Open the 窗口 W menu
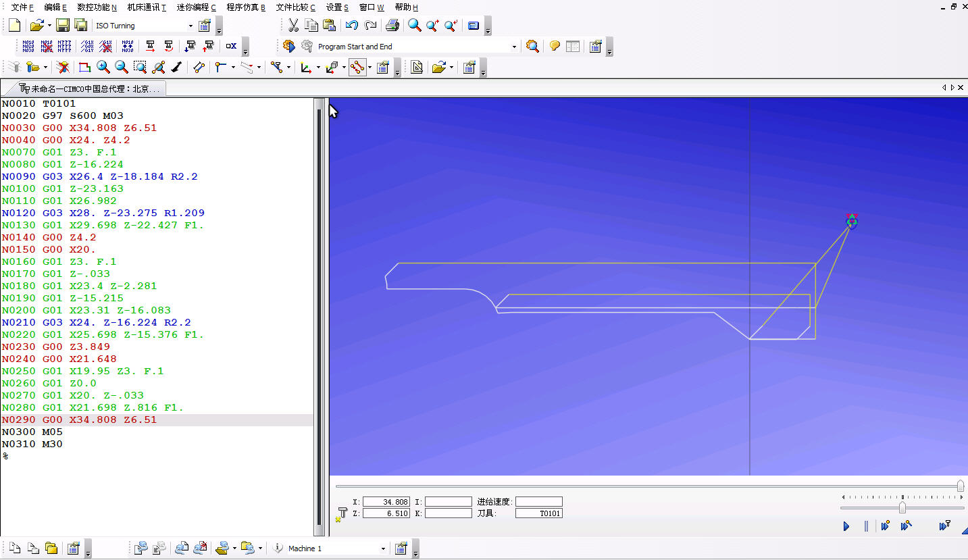Image resolution: width=968 pixels, height=560 pixels. (x=372, y=7)
